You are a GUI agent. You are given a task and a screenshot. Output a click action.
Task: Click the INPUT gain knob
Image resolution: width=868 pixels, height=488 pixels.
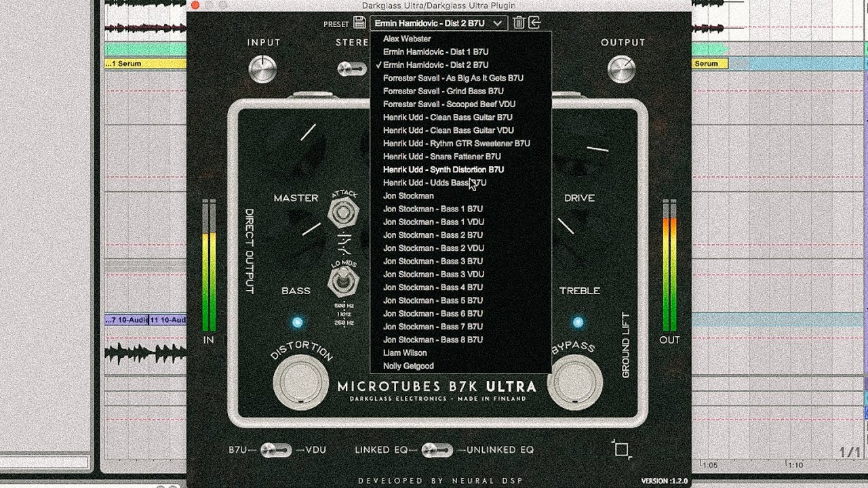263,68
